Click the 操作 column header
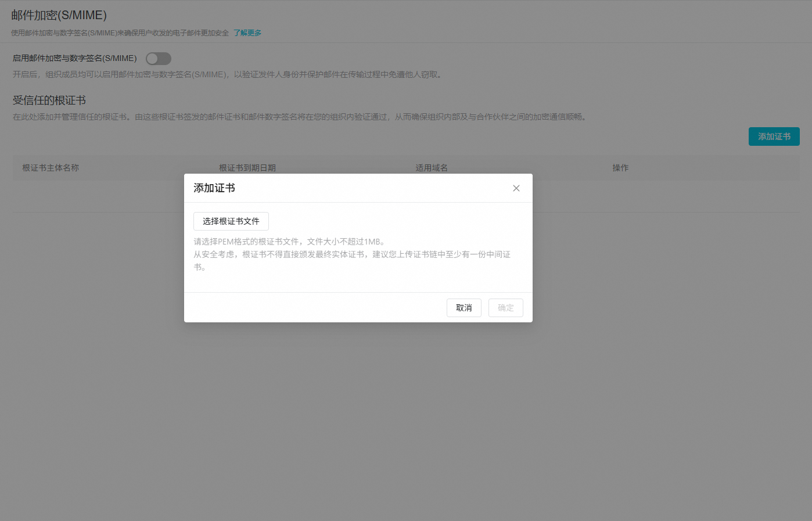Viewport: 812px width, 521px height. tap(620, 167)
